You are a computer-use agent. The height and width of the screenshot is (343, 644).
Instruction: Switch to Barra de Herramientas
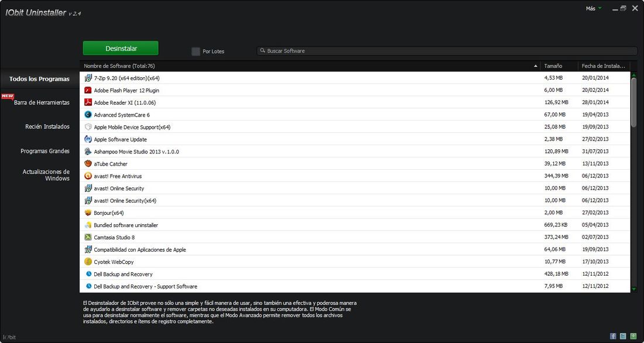point(42,102)
